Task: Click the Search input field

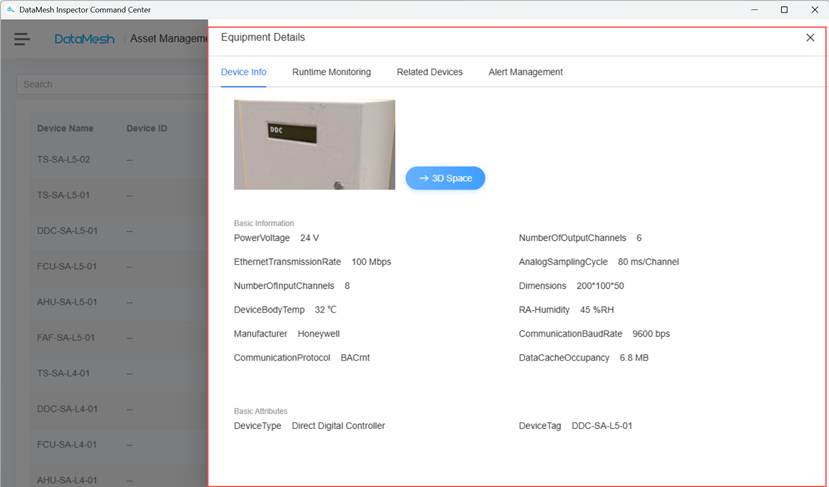Action: tap(110, 84)
